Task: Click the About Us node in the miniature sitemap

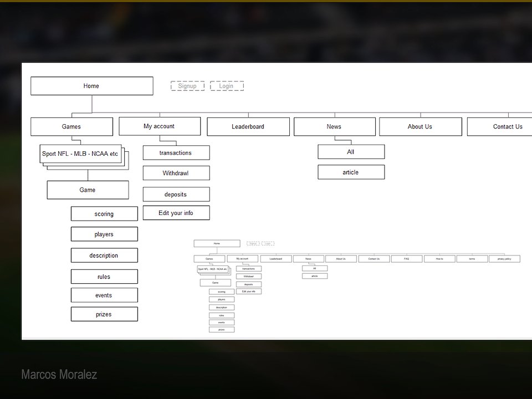Action: [x=341, y=259]
